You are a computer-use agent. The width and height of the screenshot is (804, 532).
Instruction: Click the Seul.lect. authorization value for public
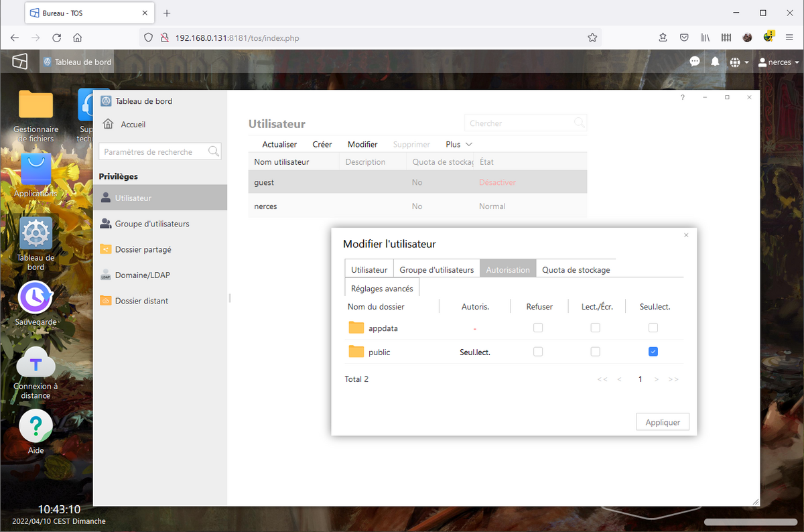coord(475,352)
